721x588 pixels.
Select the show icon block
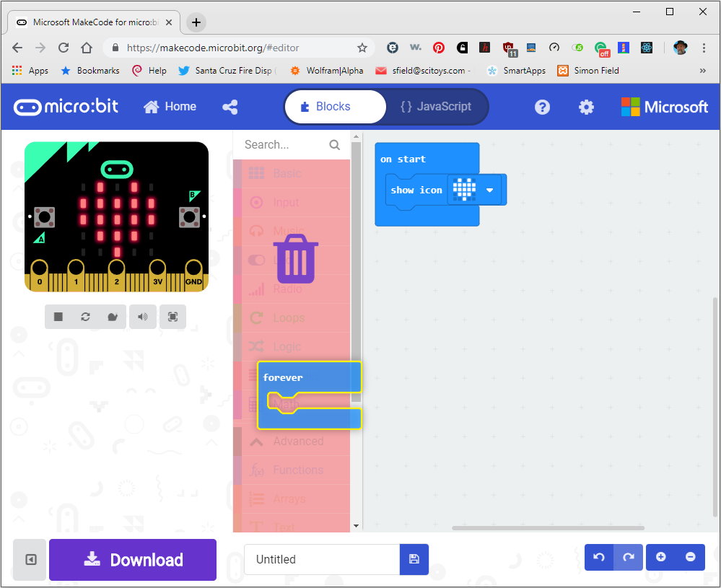416,190
